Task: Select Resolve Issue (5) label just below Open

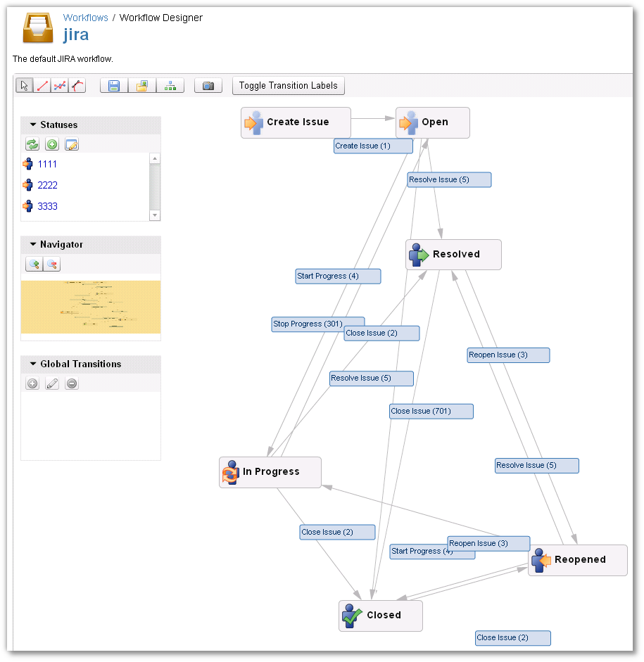Action: point(449,179)
